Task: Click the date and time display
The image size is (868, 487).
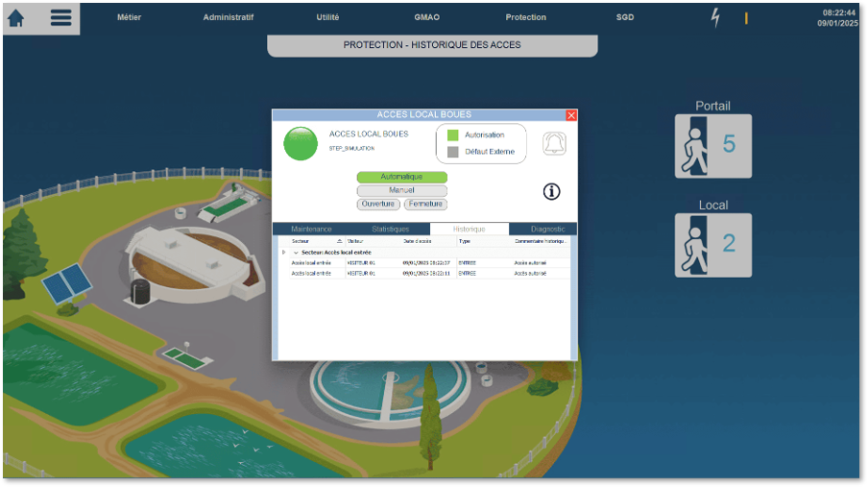Action: [x=838, y=17]
